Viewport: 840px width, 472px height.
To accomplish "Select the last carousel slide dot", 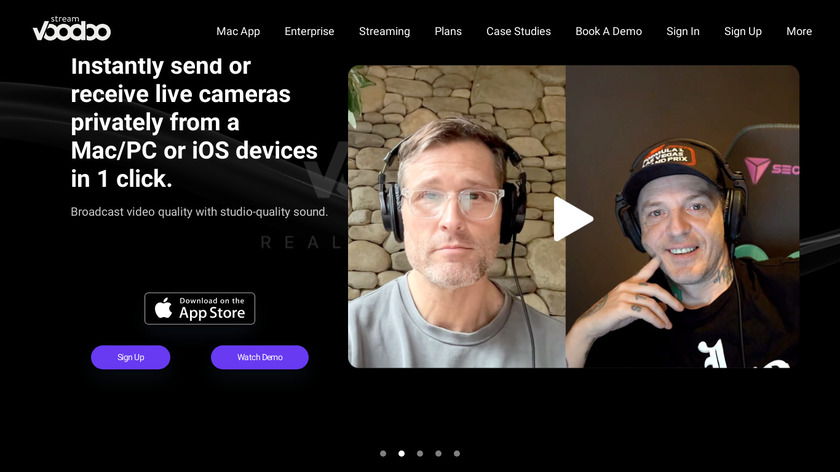I will coord(456,453).
